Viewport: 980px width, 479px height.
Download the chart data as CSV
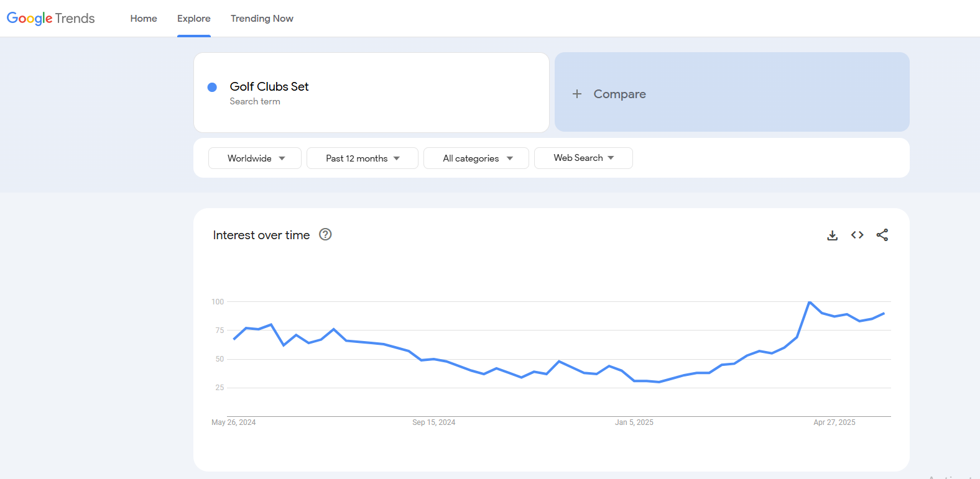coord(833,235)
